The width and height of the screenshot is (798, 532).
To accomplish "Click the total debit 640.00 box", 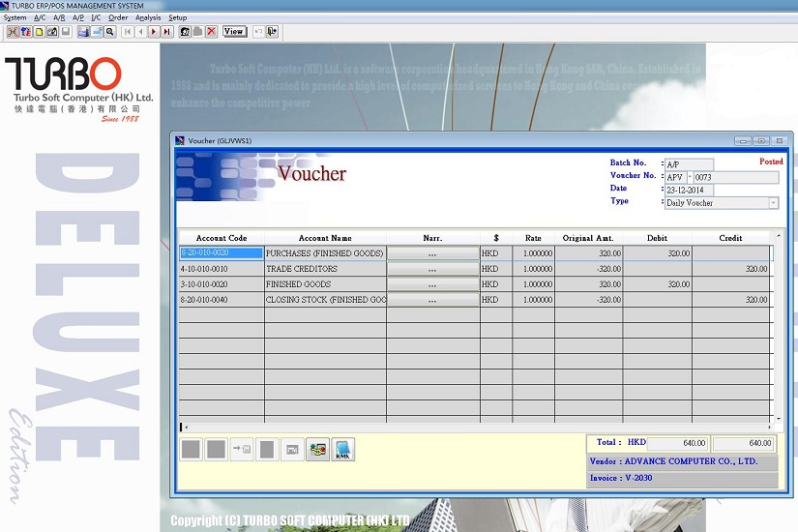I will pyautogui.click(x=677, y=443).
